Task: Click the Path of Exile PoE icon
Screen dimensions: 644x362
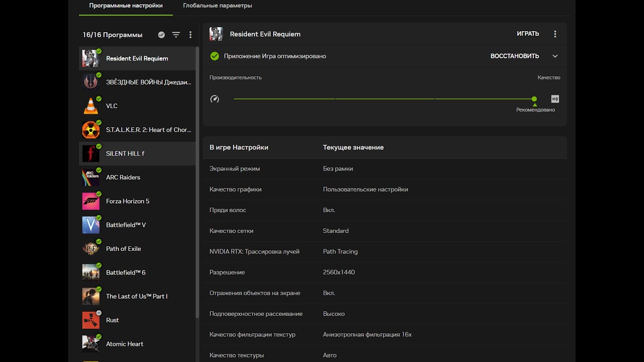Action: pos(91,249)
